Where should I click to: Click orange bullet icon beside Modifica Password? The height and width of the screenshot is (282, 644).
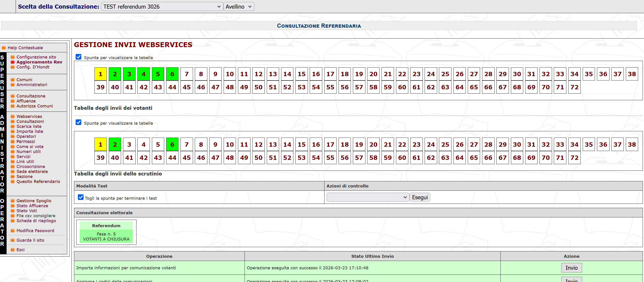click(12, 231)
